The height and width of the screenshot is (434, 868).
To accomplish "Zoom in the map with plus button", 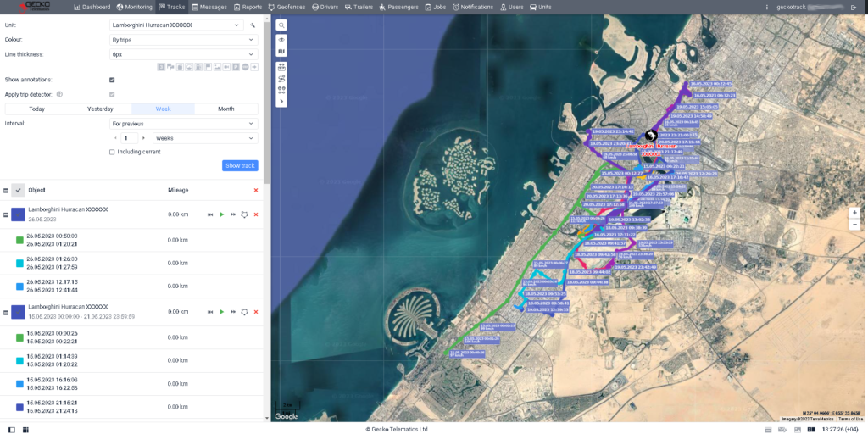I will (x=854, y=213).
